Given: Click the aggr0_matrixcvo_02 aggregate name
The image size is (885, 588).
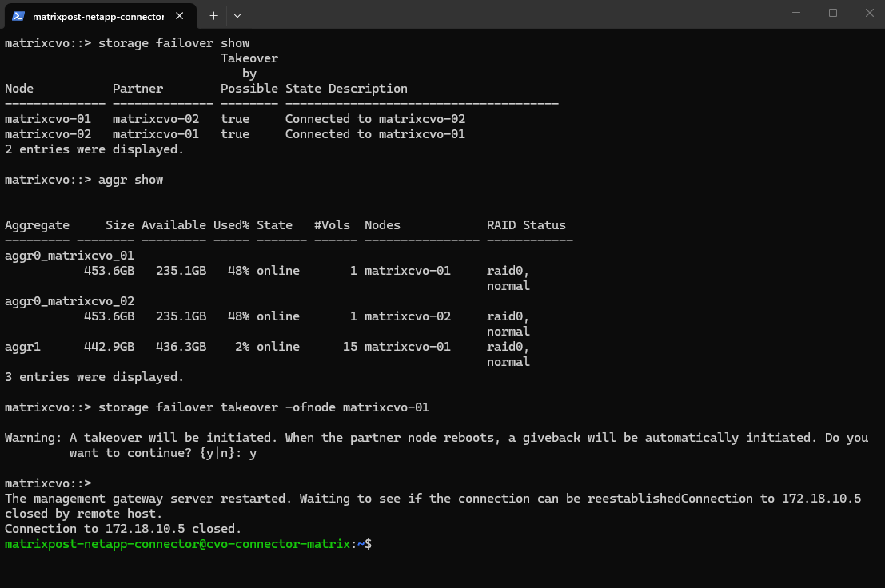Looking at the screenshot, I should [70, 301].
